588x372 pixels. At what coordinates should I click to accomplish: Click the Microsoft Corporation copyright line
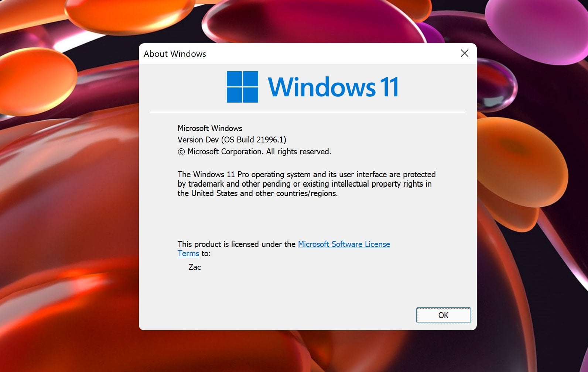click(254, 152)
